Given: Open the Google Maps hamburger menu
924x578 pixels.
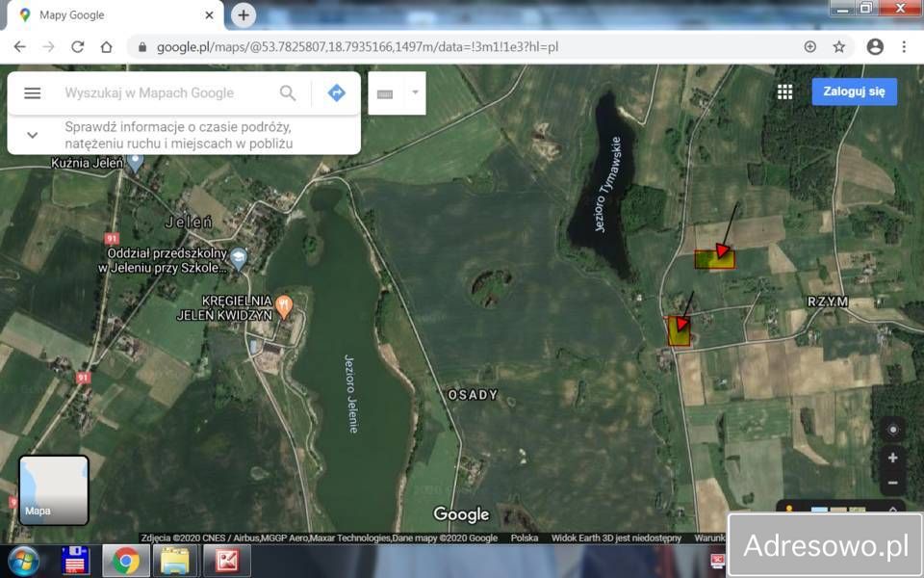Looking at the screenshot, I should pyautogui.click(x=33, y=93).
